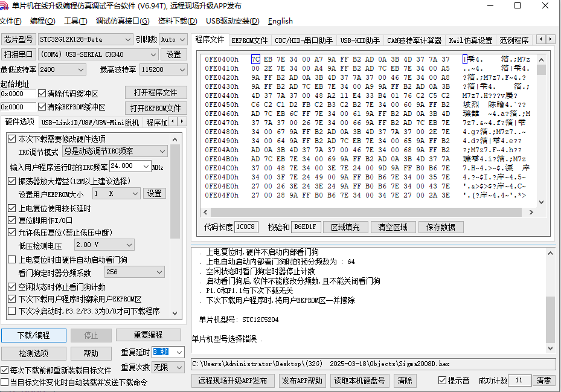
Task: Open 调试仿真接口(G) menu
Action: 123,21
